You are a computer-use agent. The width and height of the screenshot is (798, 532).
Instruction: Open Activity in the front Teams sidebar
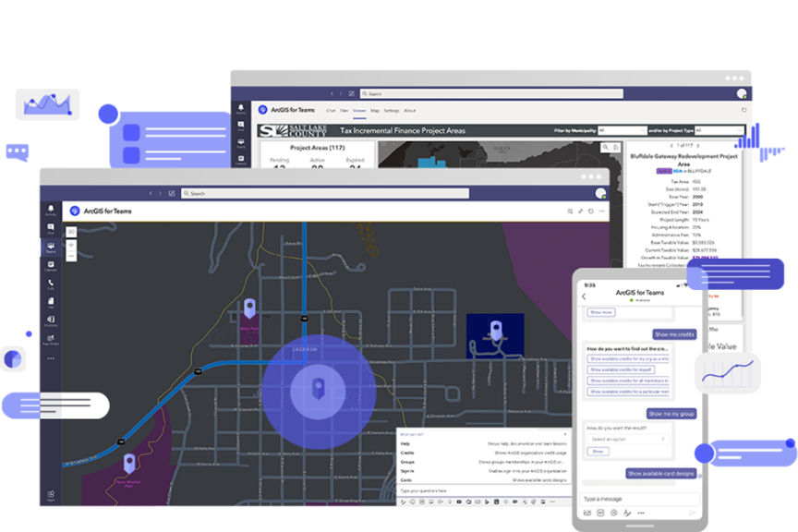51,211
